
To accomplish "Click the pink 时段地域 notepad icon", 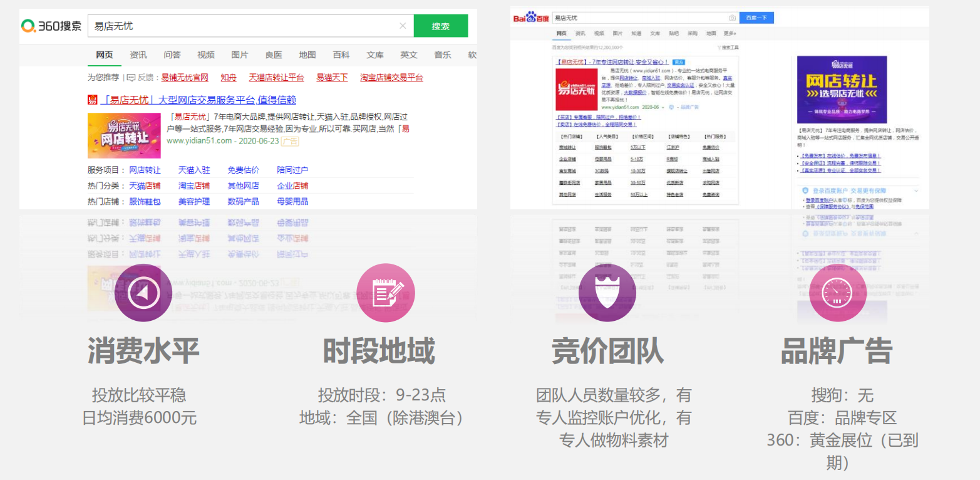I will click(386, 293).
